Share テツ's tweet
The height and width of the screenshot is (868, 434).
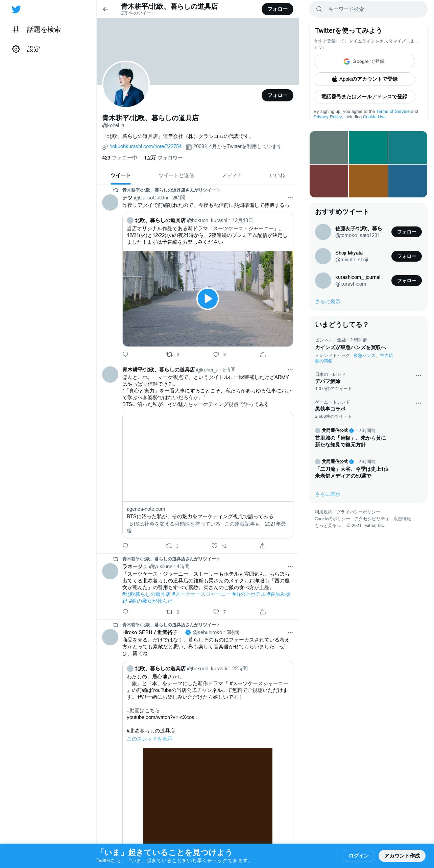[263, 354]
